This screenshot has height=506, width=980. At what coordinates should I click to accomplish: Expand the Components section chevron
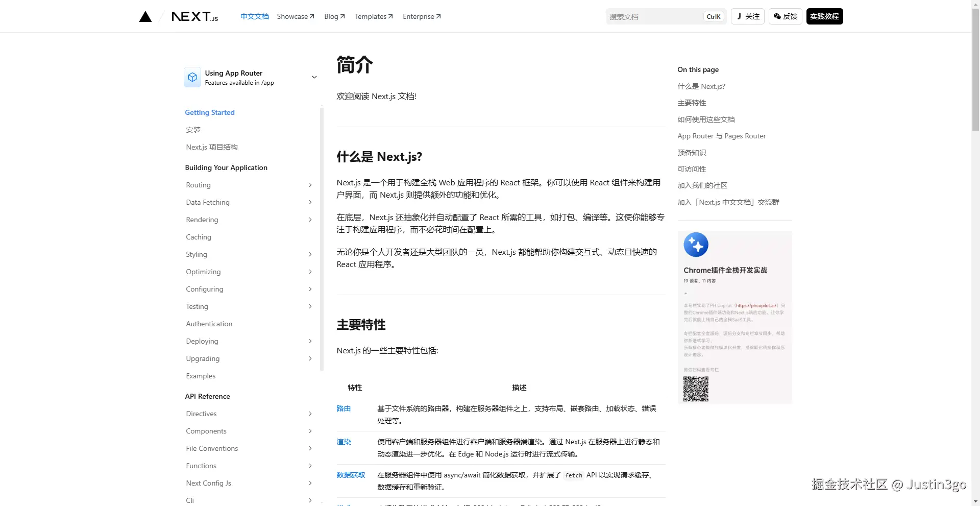[x=310, y=431]
